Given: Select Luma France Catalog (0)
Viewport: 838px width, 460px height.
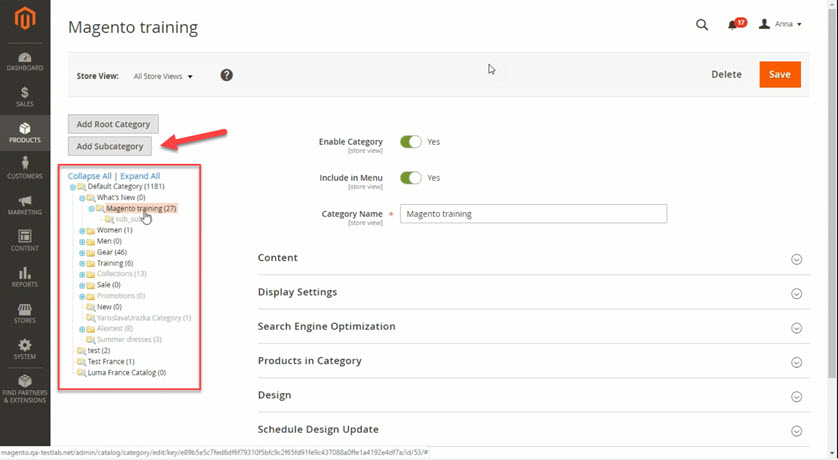Looking at the screenshot, I should pyautogui.click(x=127, y=372).
